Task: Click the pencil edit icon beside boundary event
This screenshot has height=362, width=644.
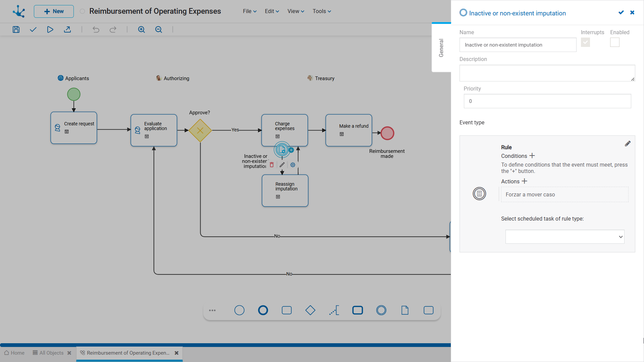Action: point(282,165)
